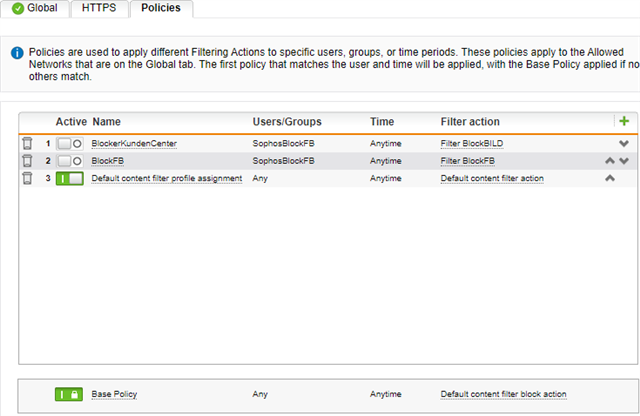Move BlockFB policy up one position
This screenshot has height=416, width=640.
pyautogui.click(x=609, y=161)
